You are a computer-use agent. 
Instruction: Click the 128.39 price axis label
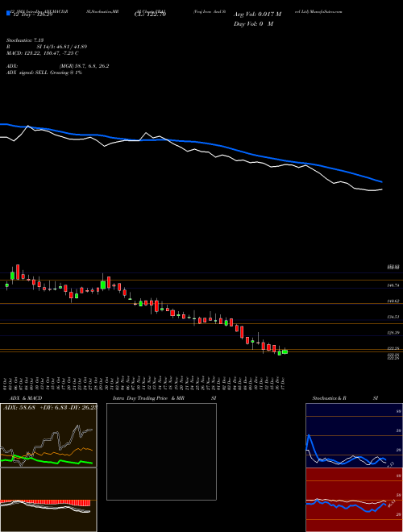393,333
